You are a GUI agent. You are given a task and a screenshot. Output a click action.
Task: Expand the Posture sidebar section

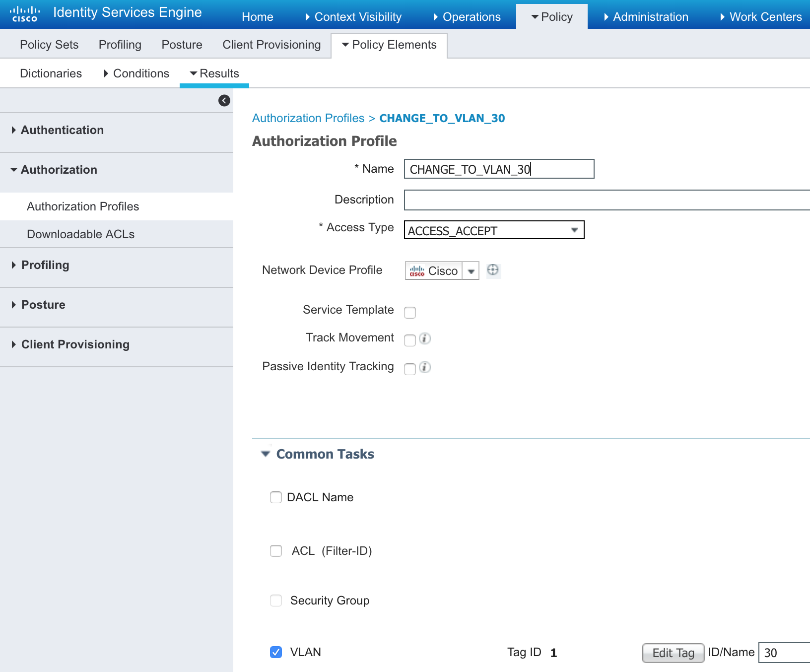[x=43, y=305]
